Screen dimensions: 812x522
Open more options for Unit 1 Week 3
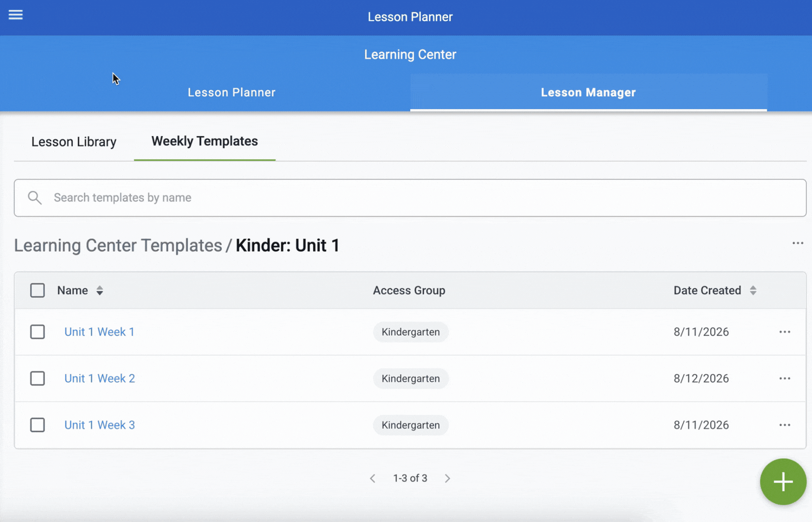[785, 425]
